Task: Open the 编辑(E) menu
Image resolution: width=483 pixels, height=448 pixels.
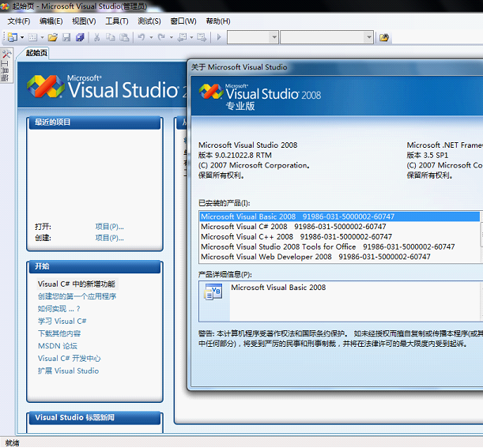Action: [x=51, y=21]
